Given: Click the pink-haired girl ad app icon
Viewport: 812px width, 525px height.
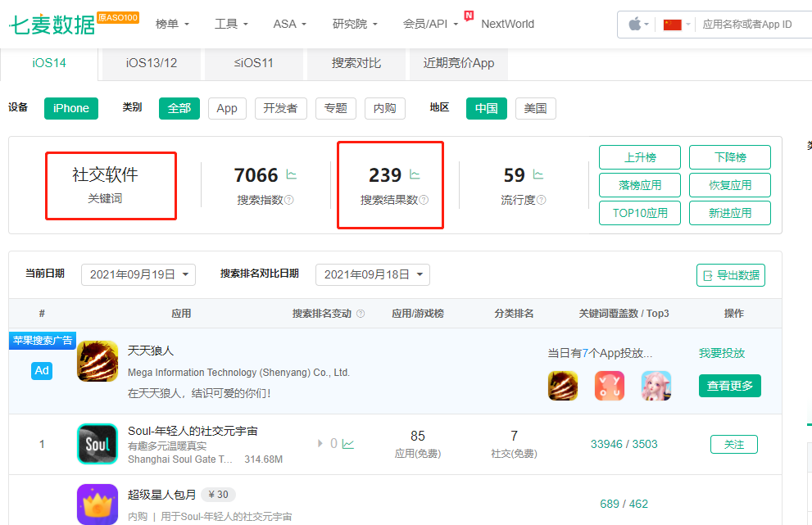Looking at the screenshot, I should (656, 386).
